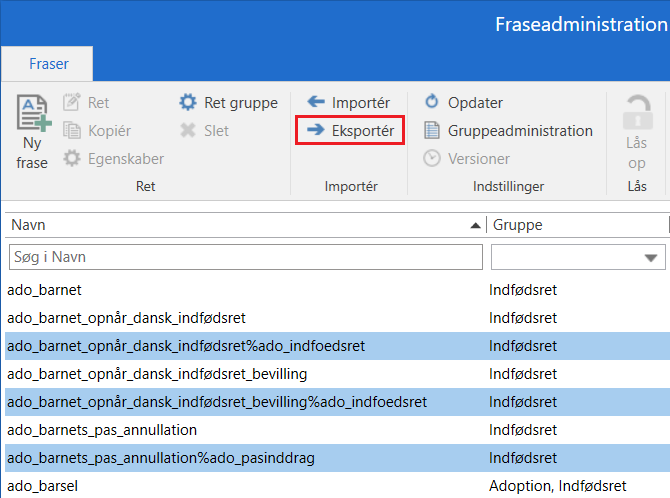Switch to the Fraser tab
The image size is (670, 498).
click(48, 64)
